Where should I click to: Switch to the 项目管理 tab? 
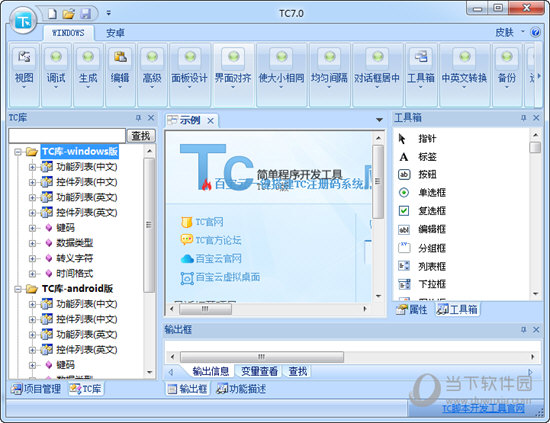click(x=36, y=389)
